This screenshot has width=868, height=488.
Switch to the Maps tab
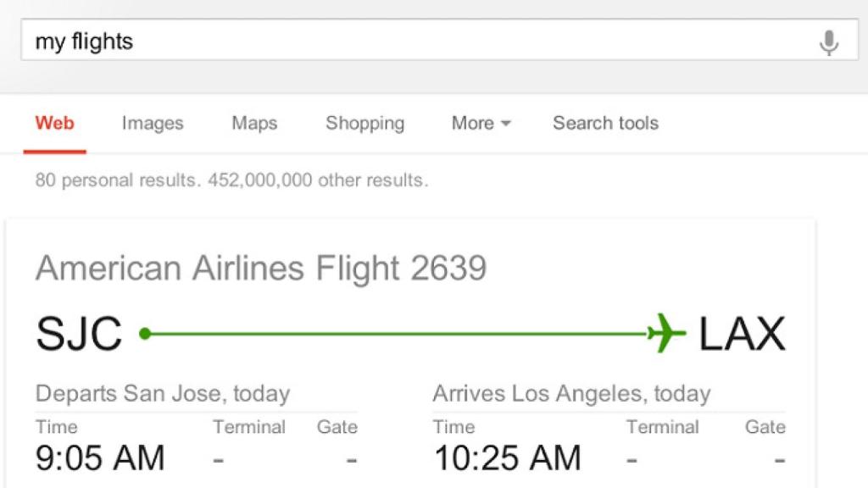(x=253, y=124)
